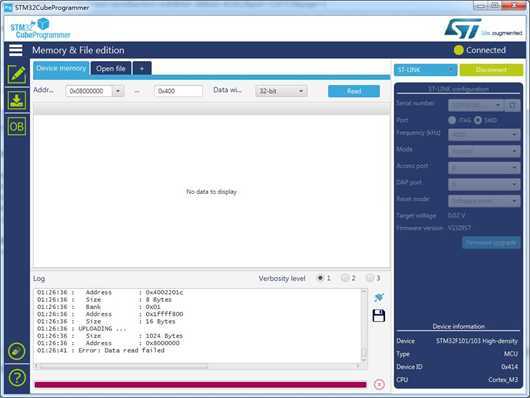Image resolution: width=530 pixels, height=398 pixels.
Task: Switch to Open file tab
Action: 111,68
